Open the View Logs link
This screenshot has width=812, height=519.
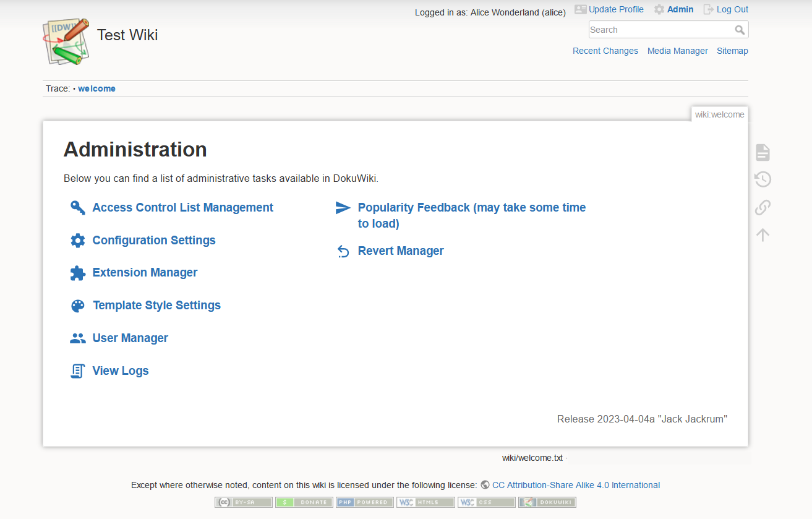click(x=121, y=371)
